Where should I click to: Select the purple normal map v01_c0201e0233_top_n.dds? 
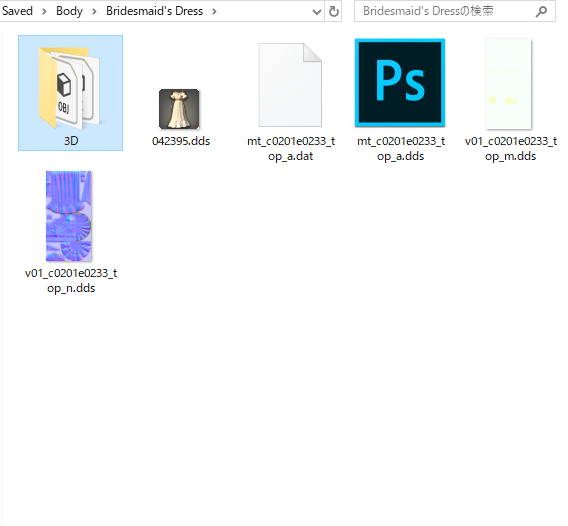point(68,216)
